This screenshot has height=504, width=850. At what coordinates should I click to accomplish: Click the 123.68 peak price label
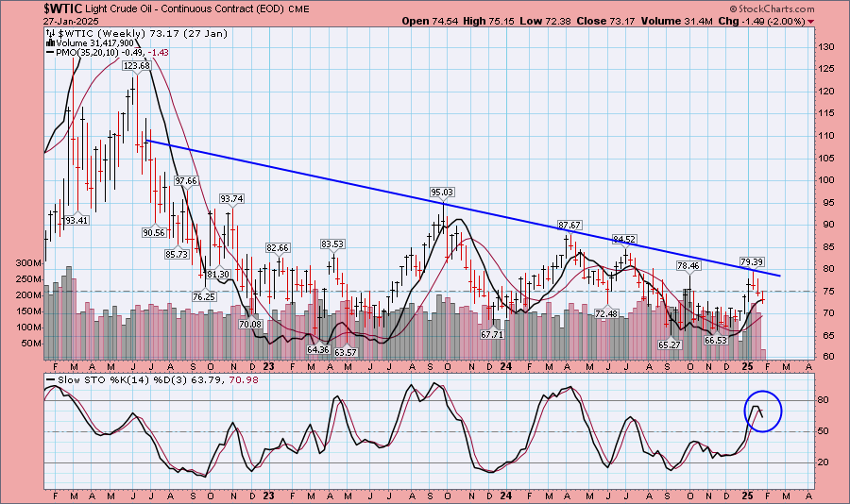coord(137,66)
